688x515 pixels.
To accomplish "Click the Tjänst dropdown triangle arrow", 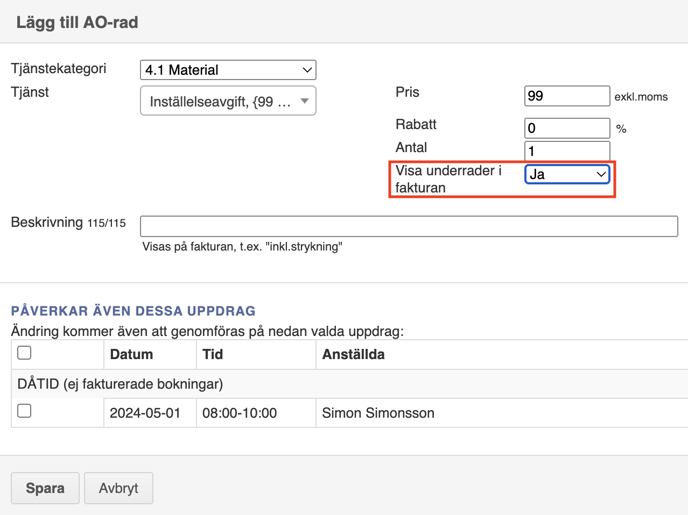I will 305,101.
